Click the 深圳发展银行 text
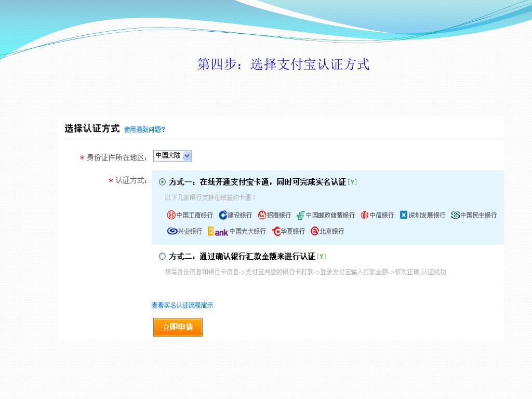Screen dimensions: 532x399 coord(427,215)
